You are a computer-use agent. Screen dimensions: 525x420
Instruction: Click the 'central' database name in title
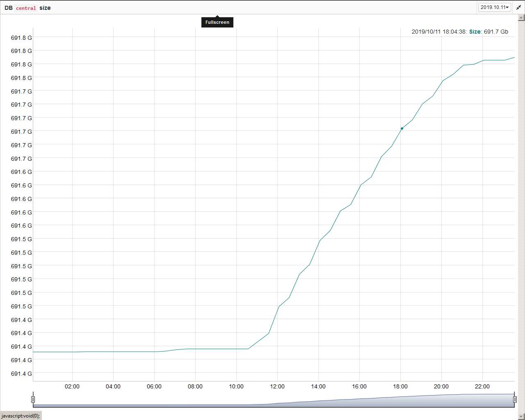[x=26, y=8]
